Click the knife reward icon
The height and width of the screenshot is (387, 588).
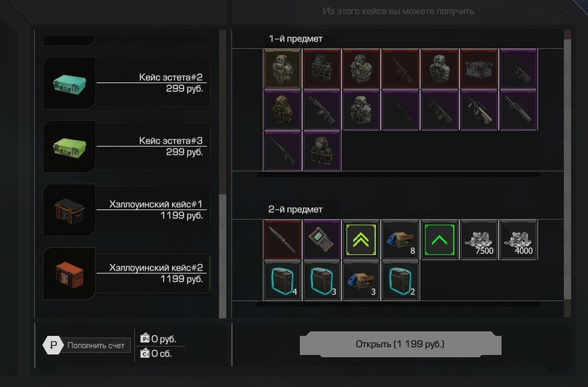click(x=283, y=240)
